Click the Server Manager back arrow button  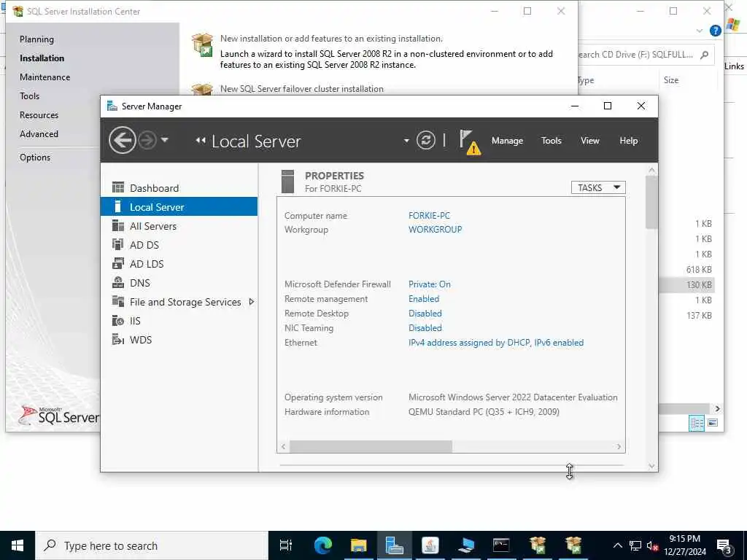122,140
